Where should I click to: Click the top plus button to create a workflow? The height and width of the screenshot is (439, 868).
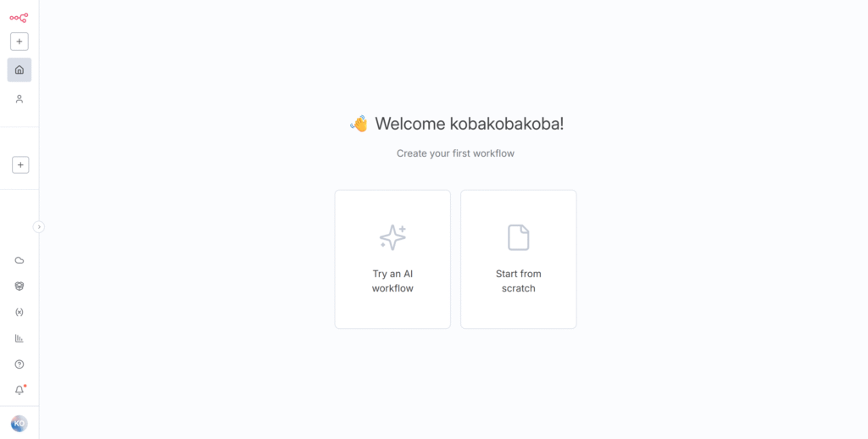[19, 42]
